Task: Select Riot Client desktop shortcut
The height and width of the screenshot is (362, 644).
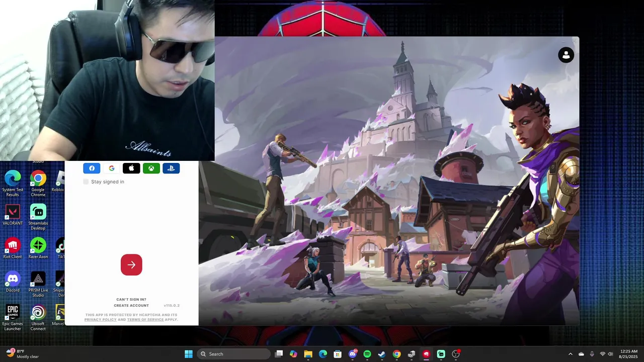Action: [13, 248]
